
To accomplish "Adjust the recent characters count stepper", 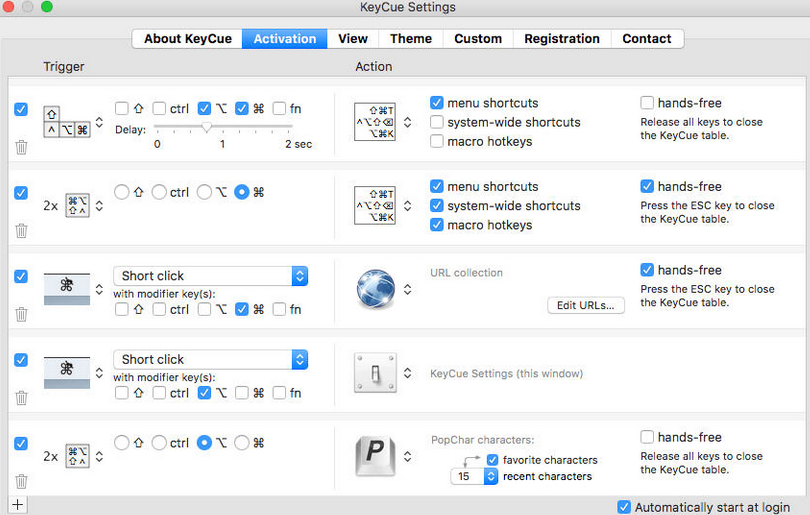I will click(x=491, y=476).
